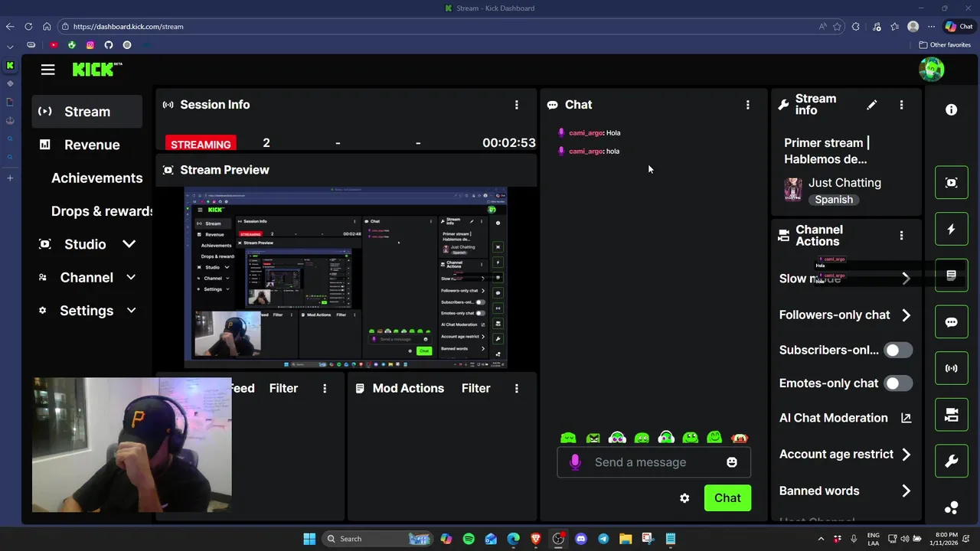Open Session Info options menu
Viewport: 980px width, 551px height.
tap(516, 105)
